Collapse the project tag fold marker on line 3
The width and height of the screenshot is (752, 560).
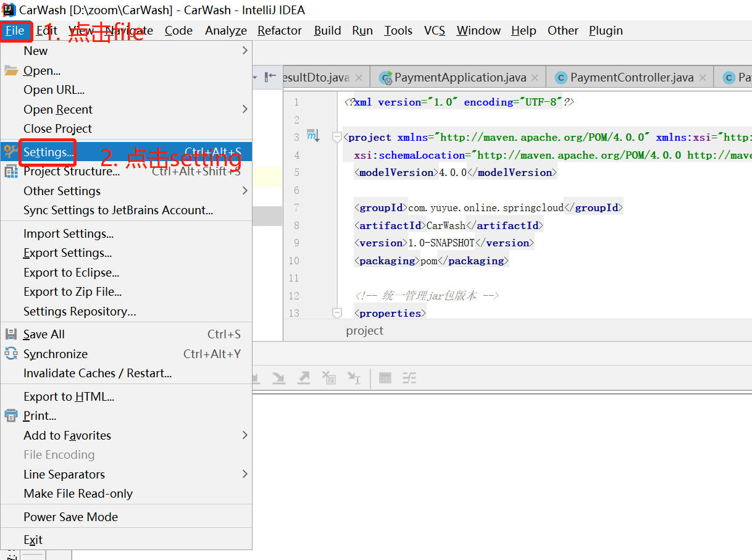tap(337, 137)
